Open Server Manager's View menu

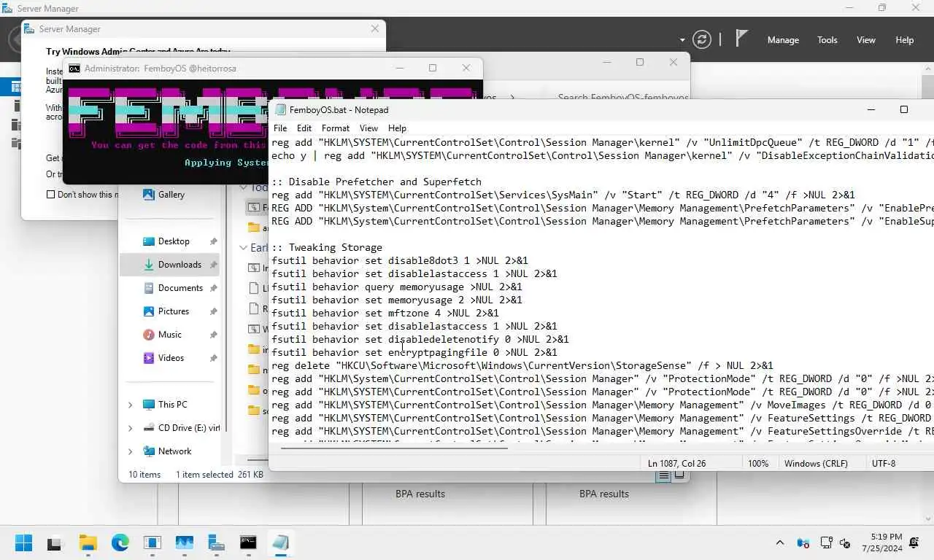tap(866, 40)
